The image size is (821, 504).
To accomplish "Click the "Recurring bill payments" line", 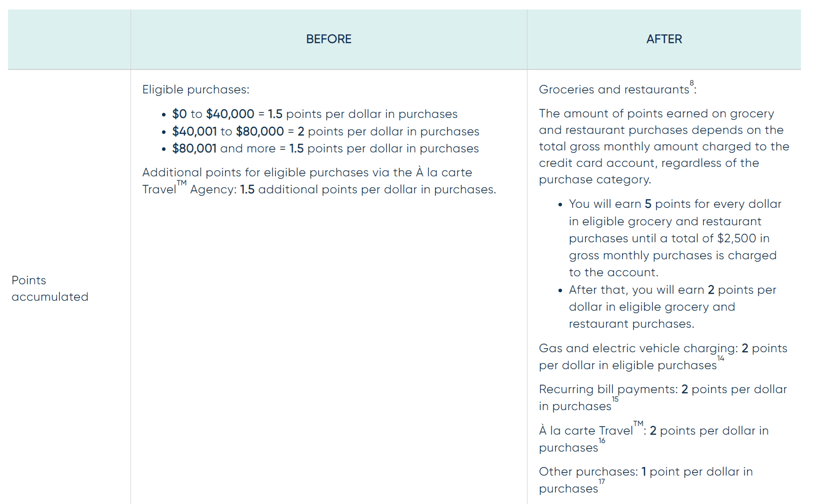I will (x=663, y=398).
